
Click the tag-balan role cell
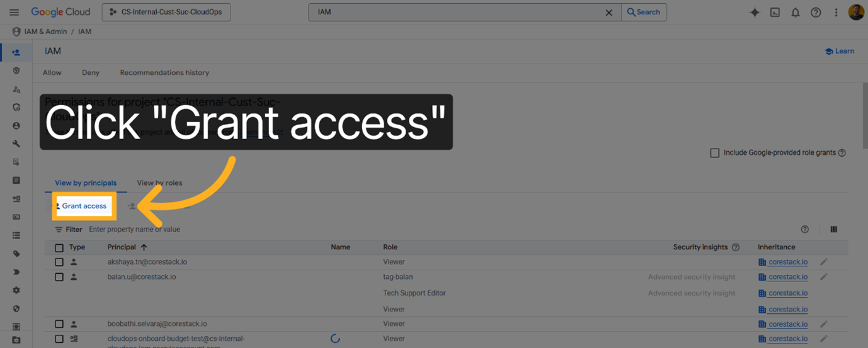pyautogui.click(x=398, y=277)
